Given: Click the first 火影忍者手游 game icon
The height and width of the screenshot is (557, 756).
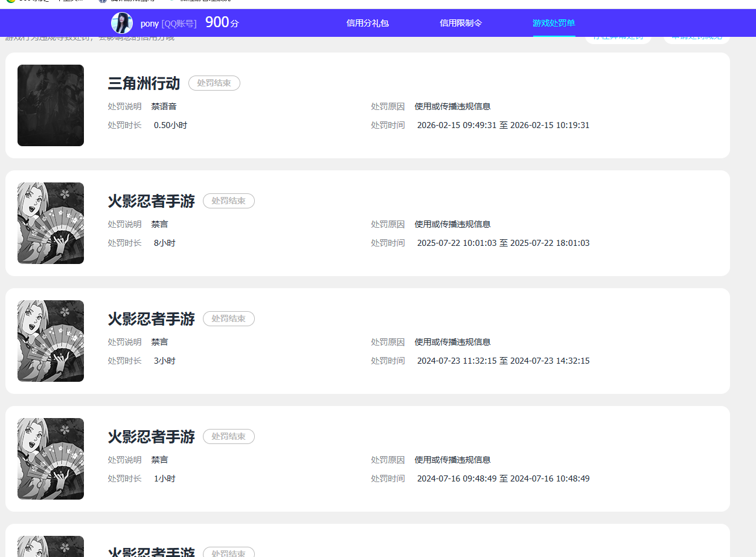Looking at the screenshot, I should (51, 223).
